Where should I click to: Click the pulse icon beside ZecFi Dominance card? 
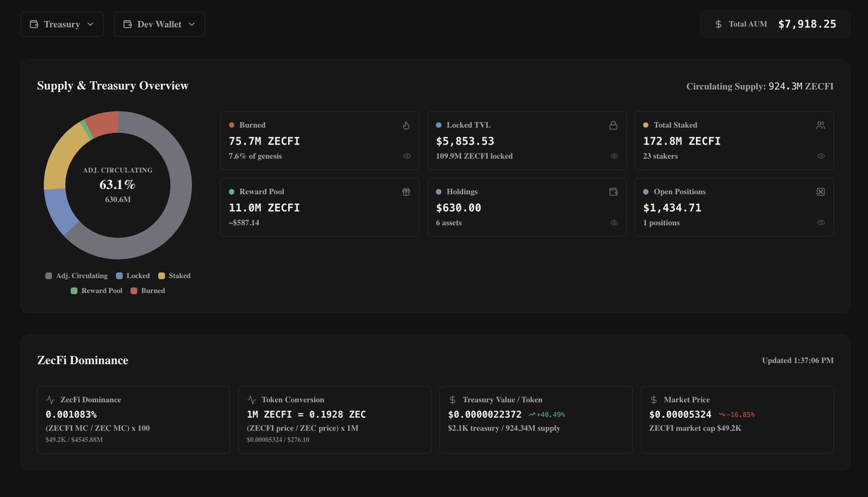coord(50,399)
